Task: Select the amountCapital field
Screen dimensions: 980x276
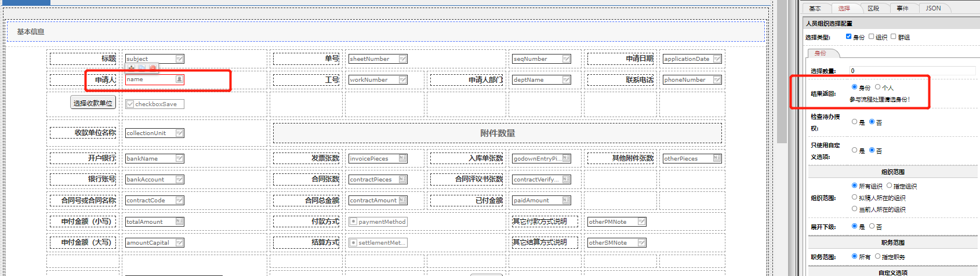Action: [155, 242]
